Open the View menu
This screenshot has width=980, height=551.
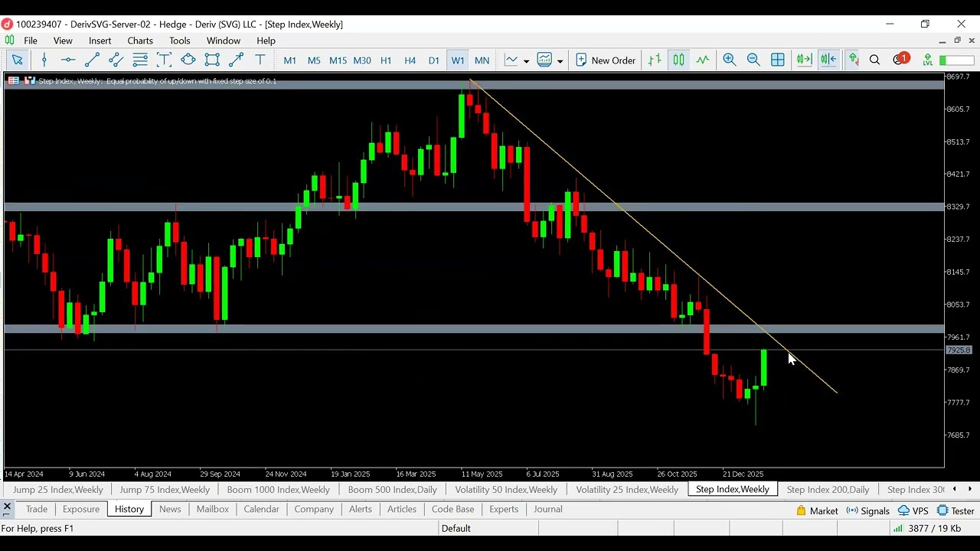click(63, 41)
